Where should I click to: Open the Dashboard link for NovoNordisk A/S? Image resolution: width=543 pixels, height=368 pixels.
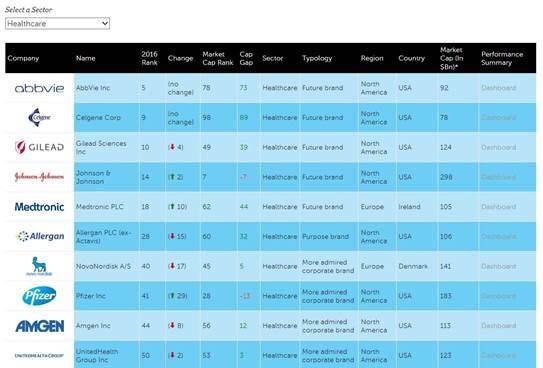[498, 266]
